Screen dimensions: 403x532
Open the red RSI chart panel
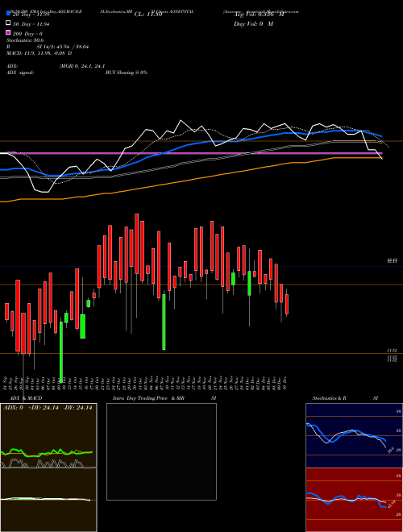pyautogui.click(x=354, y=500)
